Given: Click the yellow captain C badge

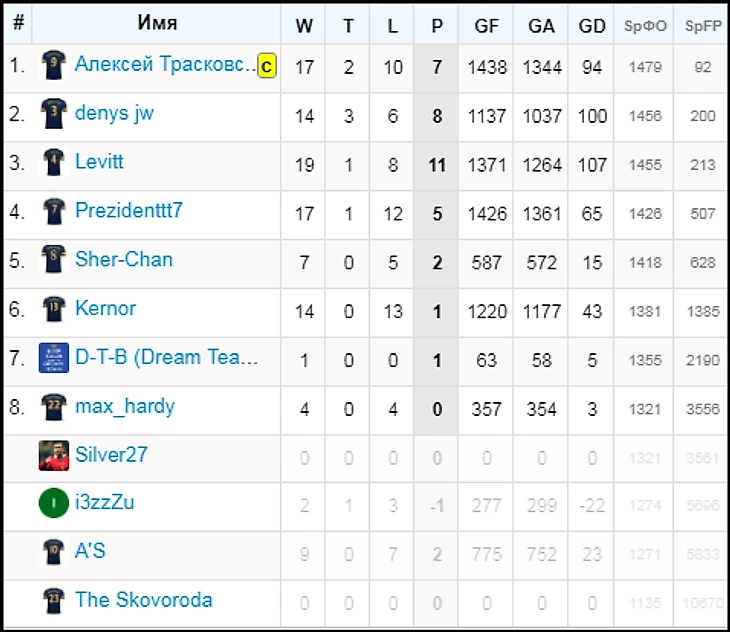Looking at the screenshot, I should click(x=266, y=67).
